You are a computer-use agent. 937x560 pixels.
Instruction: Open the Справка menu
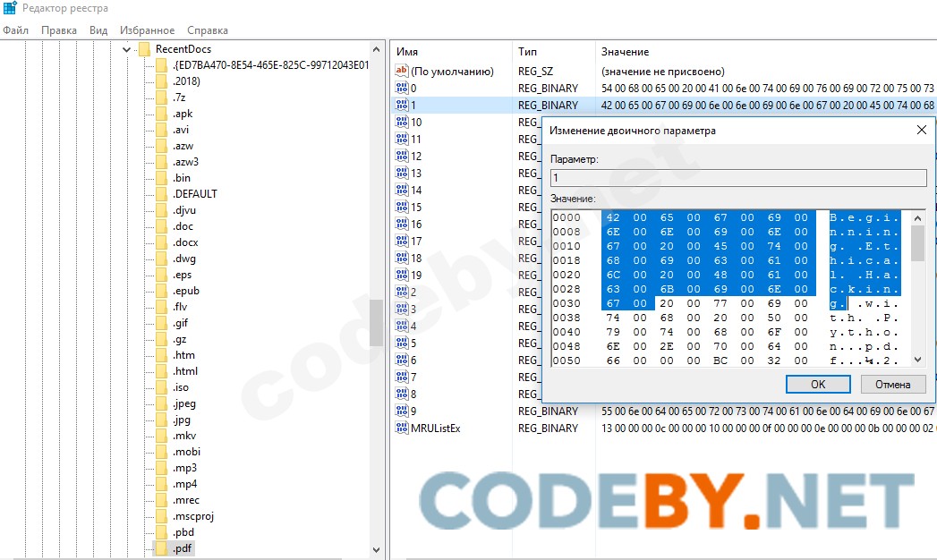(x=208, y=30)
